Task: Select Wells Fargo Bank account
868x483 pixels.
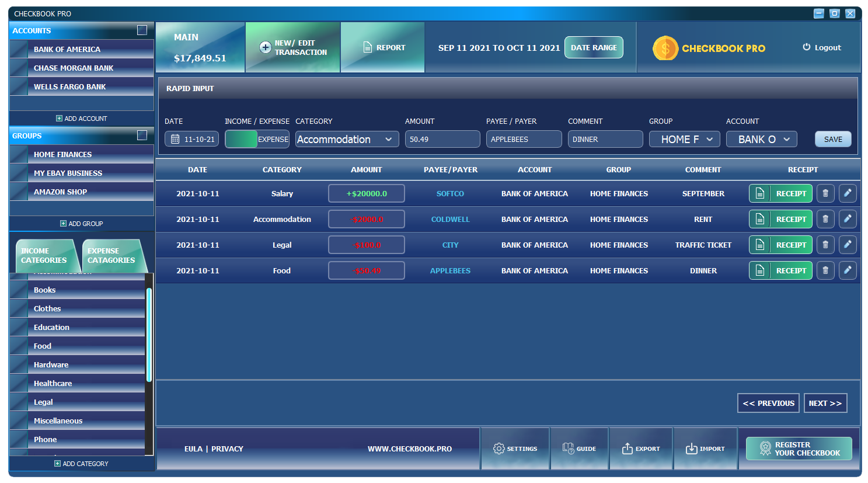Action: coord(82,86)
